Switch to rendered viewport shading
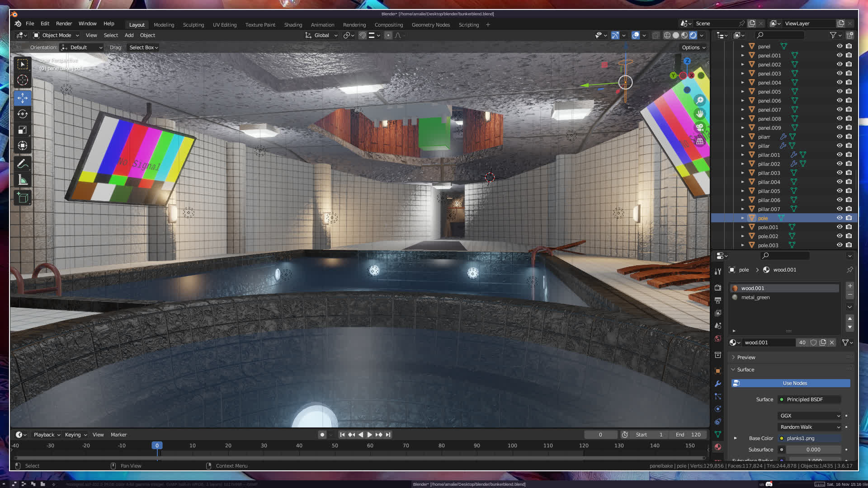 point(693,35)
